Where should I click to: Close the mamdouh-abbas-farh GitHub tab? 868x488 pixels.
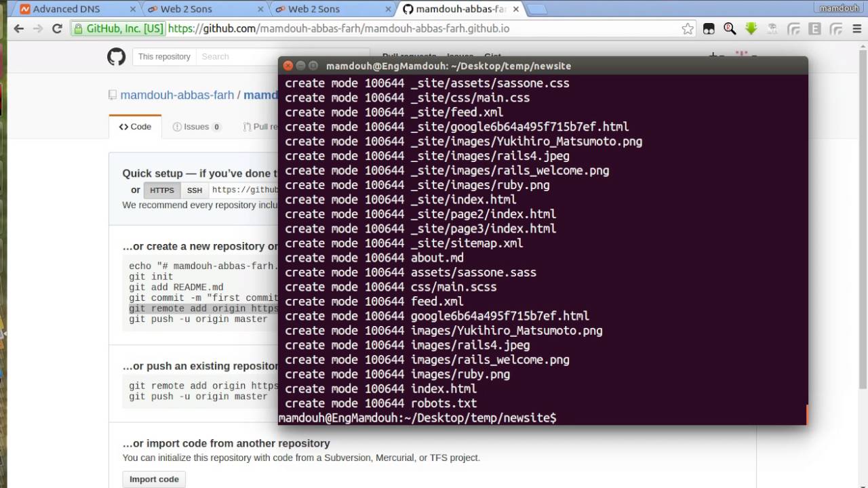click(517, 9)
